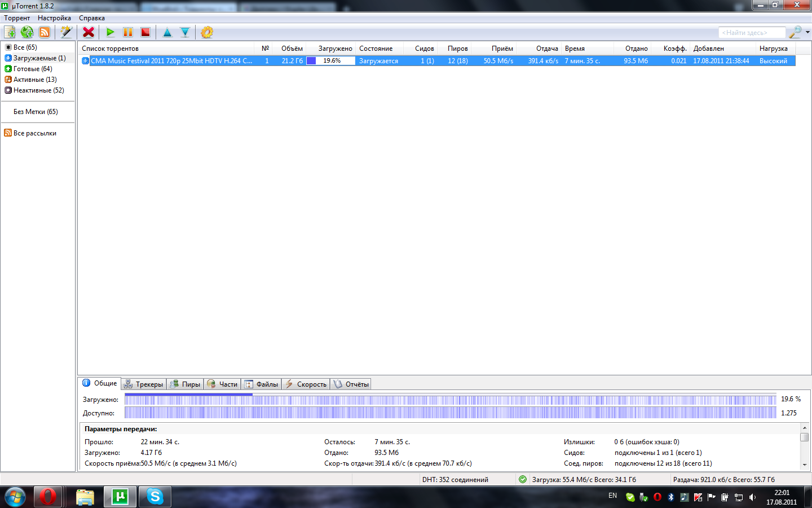Switch to the Отчёты tab
This screenshot has height=508, width=812.
click(351, 384)
